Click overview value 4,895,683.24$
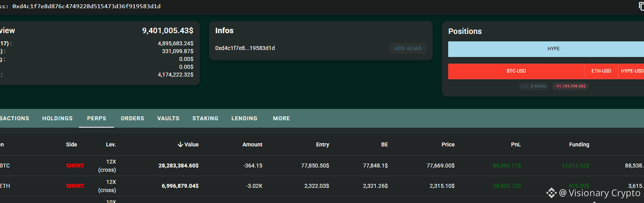This screenshot has height=203, width=644. (176, 43)
